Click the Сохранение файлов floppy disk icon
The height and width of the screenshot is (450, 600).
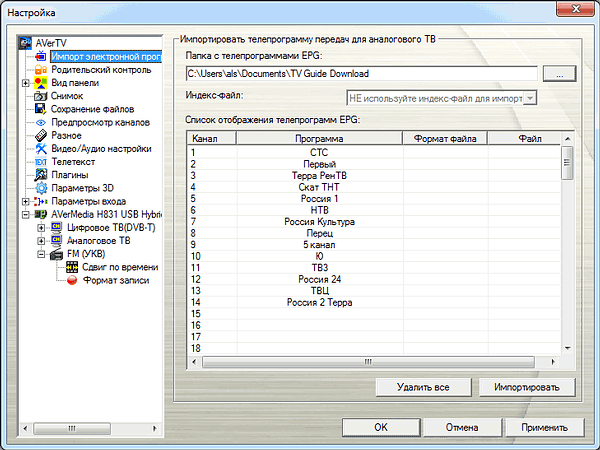pos(41,109)
